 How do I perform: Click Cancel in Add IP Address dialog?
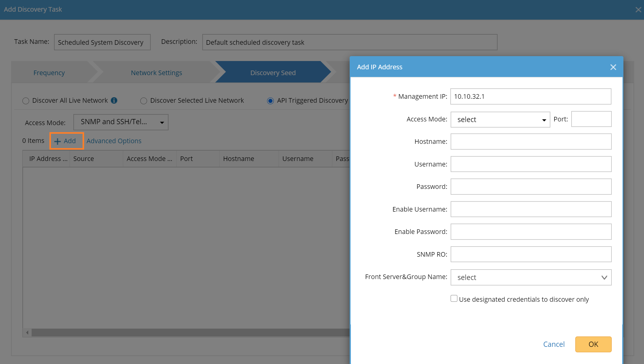click(554, 344)
